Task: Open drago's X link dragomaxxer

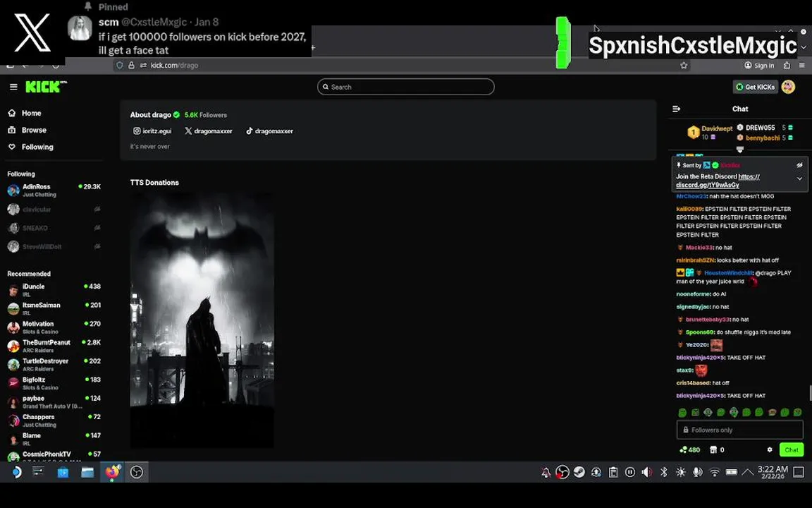Action: [209, 131]
